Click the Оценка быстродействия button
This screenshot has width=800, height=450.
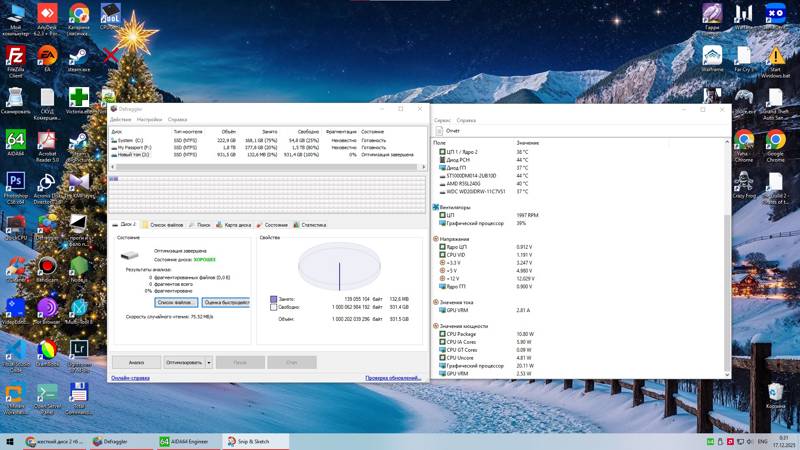tap(226, 302)
